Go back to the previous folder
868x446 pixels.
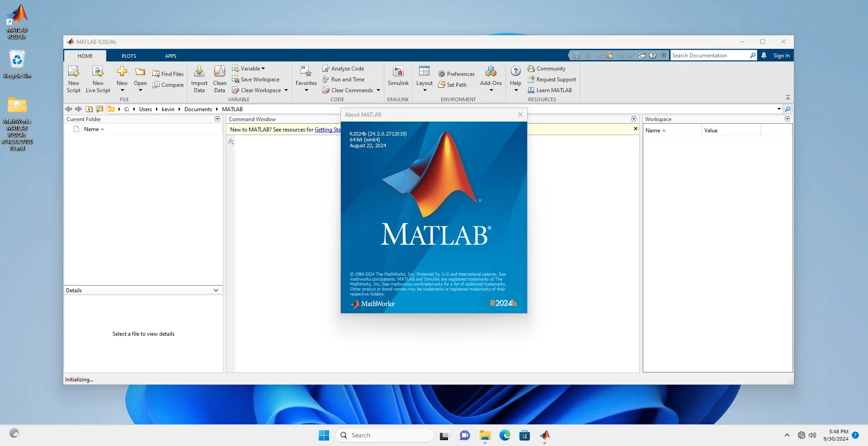69,109
